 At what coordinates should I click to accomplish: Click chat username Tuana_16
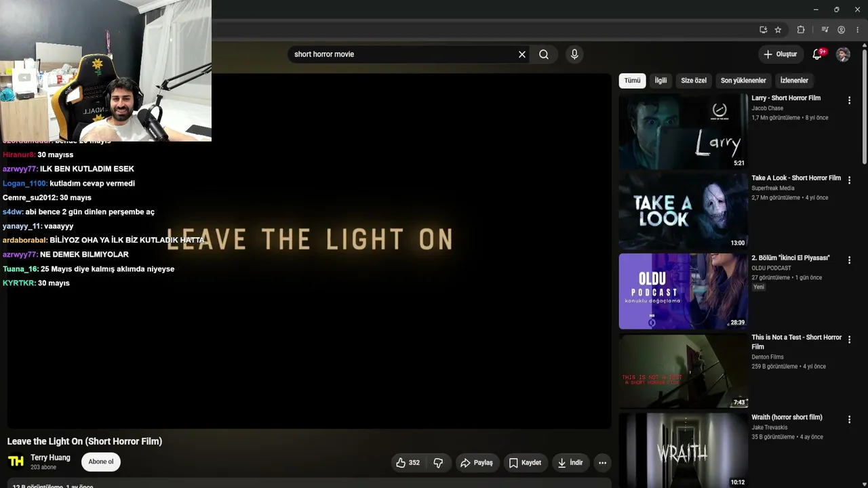20,269
